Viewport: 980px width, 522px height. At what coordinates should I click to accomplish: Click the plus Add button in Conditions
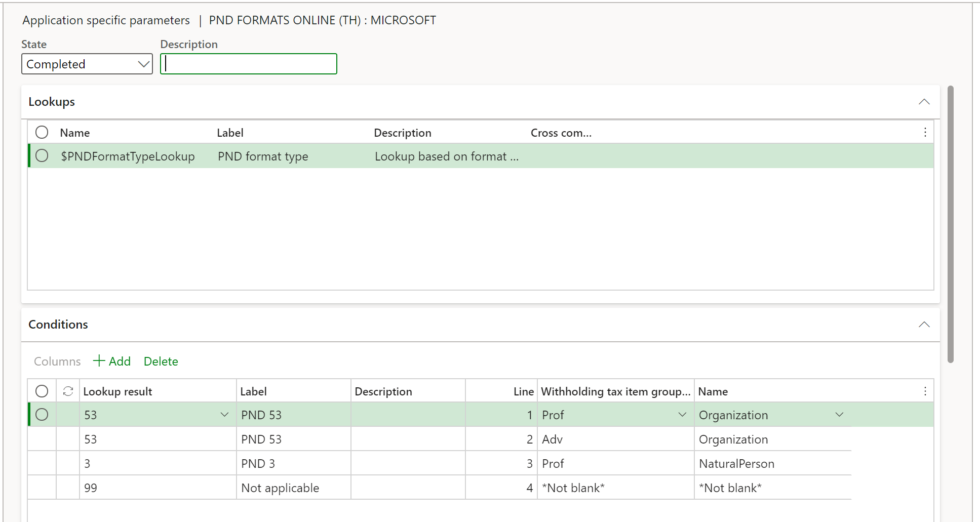[x=112, y=361]
